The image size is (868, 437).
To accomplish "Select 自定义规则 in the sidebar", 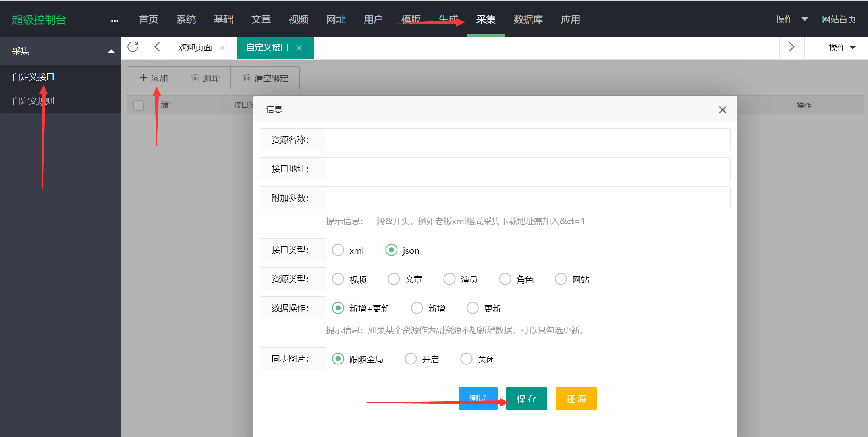I will coord(33,101).
